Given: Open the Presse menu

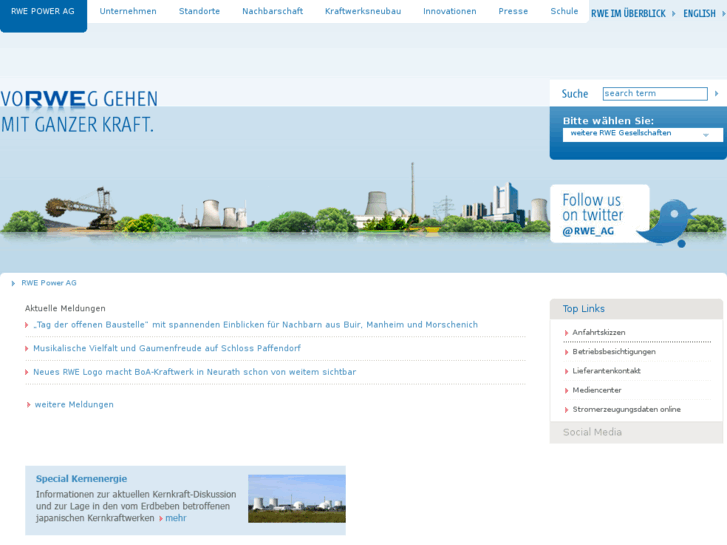Looking at the screenshot, I should pos(513,11).
